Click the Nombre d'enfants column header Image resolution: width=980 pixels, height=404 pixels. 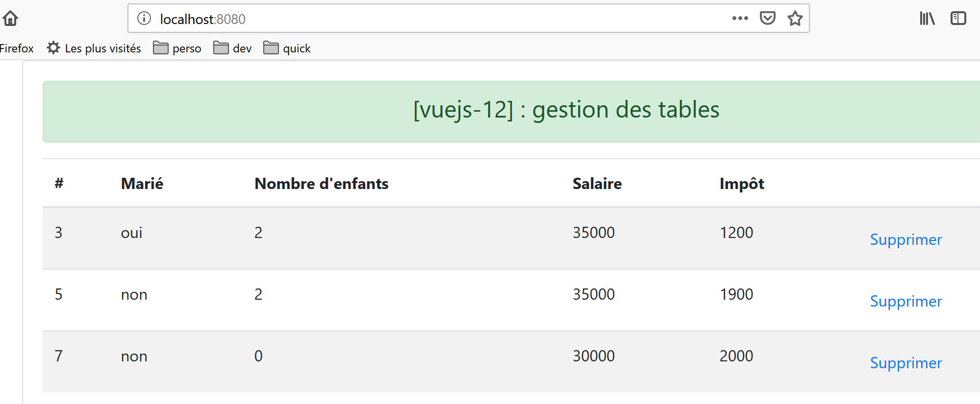(321, 184)
